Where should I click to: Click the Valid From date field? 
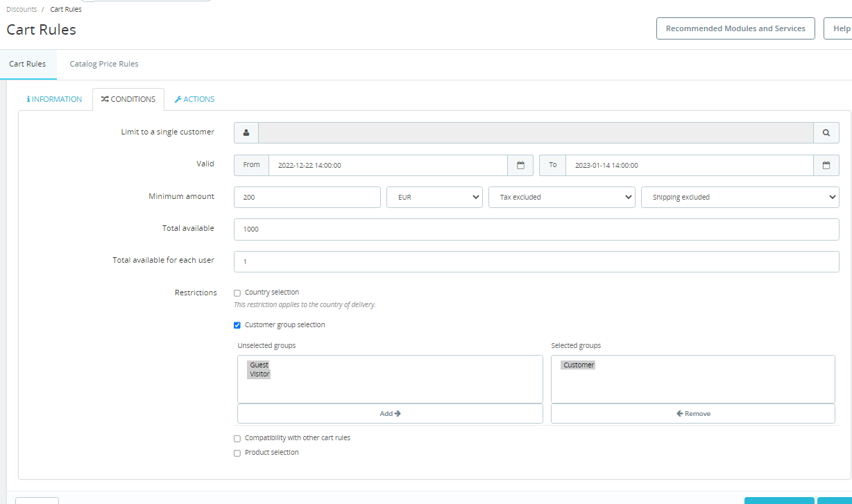pyautogui.click(x=388, y=165)
